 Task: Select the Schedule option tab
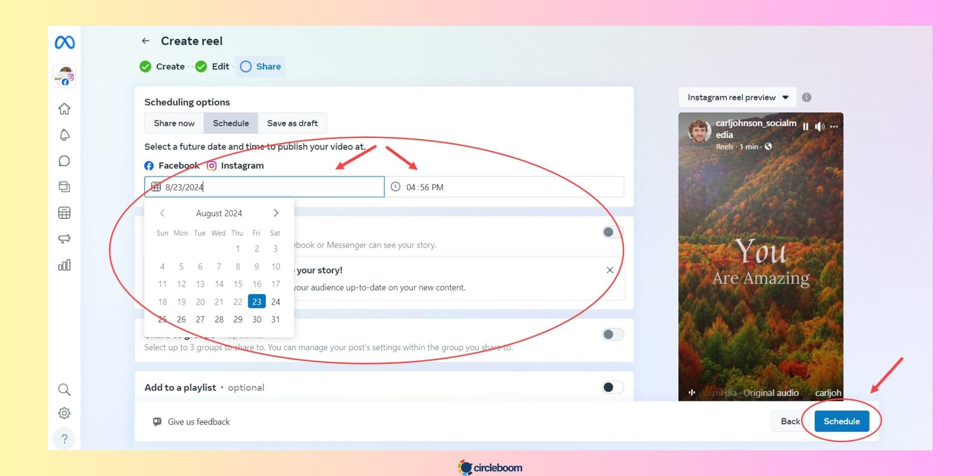click(x=231, y=123)
